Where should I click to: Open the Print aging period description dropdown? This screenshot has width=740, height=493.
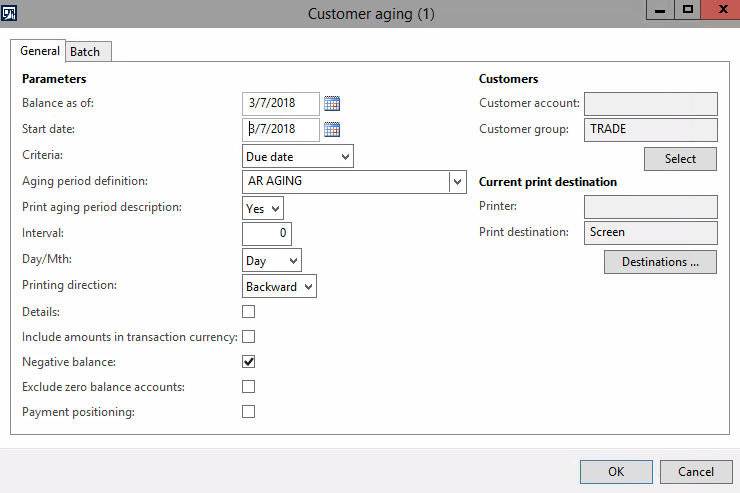(263, 209)
